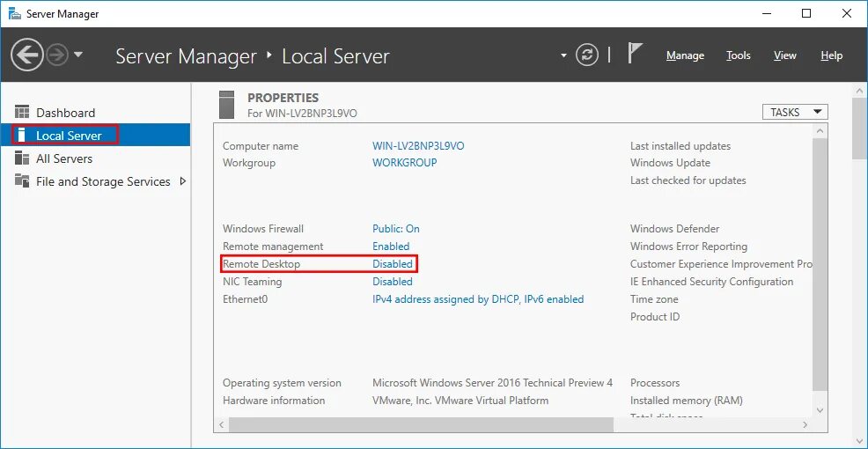Viewport: 868px width, 449px height.
Task: Click the computer name WIN-LV2BNP3L9VO link
Action: coord(418,146)
